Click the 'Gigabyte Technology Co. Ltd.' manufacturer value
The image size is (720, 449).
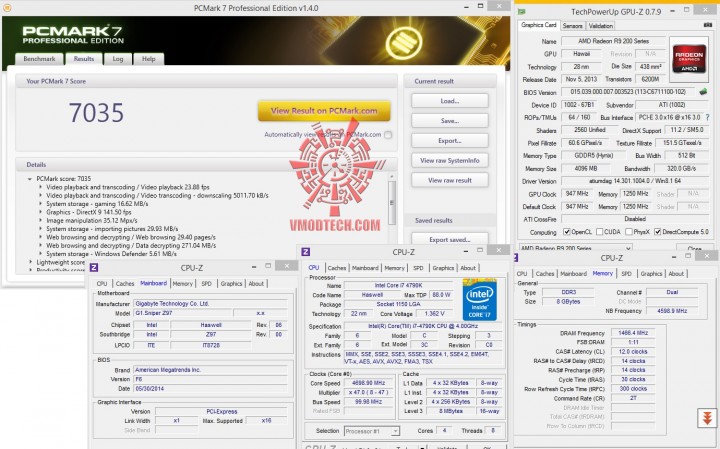(x=210, y=303)
